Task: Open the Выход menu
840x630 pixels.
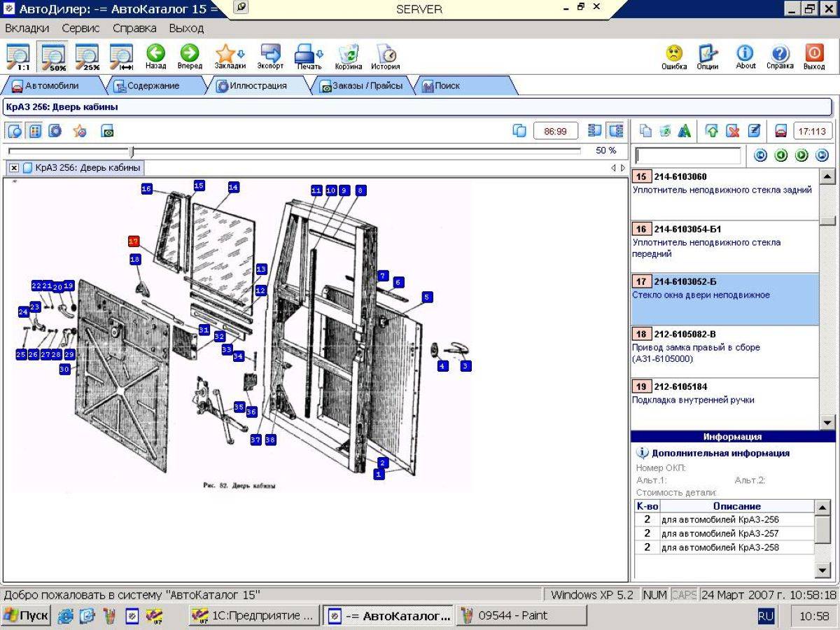Action: tap(186, 29)
